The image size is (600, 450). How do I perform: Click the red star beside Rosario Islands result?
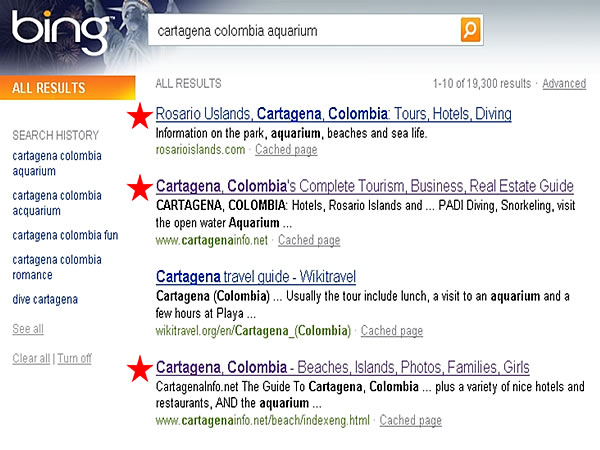(x=141, y=115)
